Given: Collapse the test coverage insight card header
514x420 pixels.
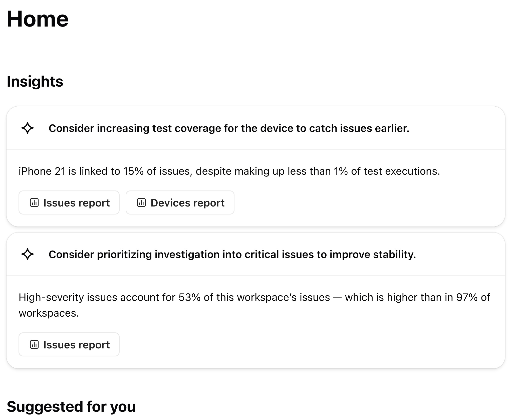Looking at the screenshot, I should pyautogui.click(x=229, y=128).
